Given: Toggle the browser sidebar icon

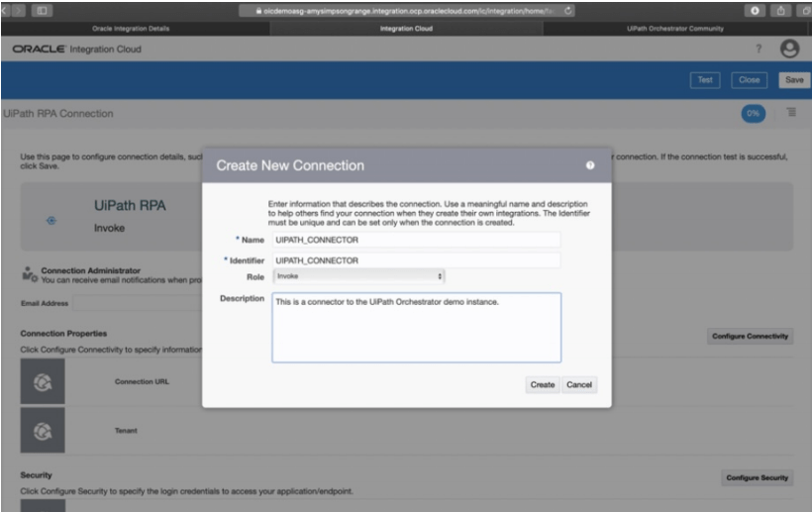Looking at the screenshot, I should coord(46,10).
